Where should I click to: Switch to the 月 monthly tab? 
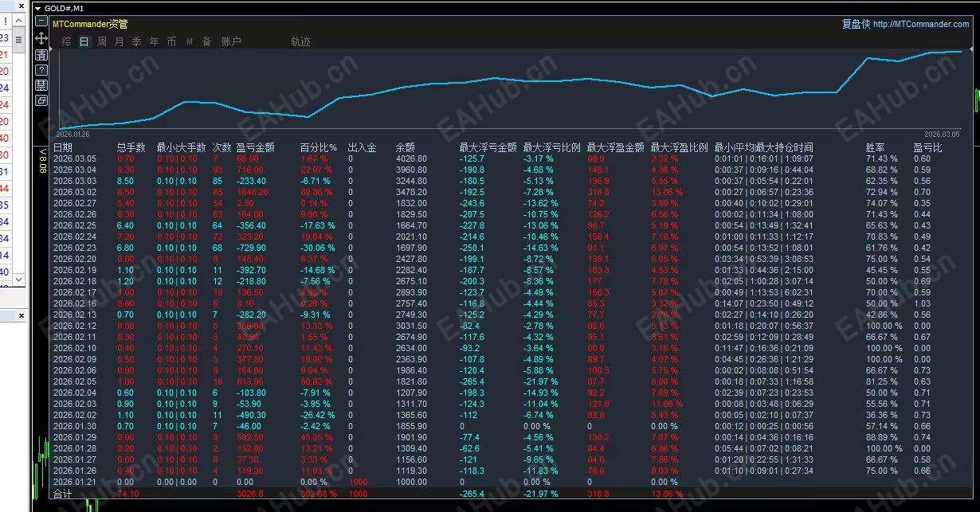[x=120, y=41]
